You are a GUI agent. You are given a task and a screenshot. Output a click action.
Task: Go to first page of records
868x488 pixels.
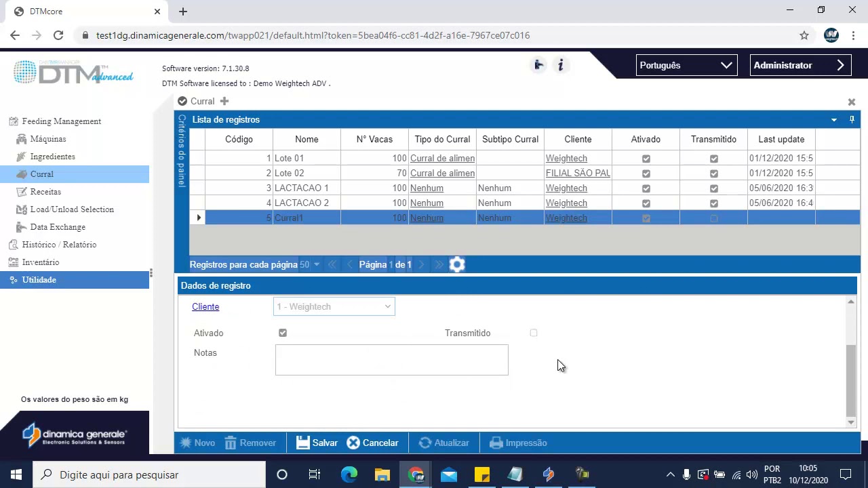[332, 264]
